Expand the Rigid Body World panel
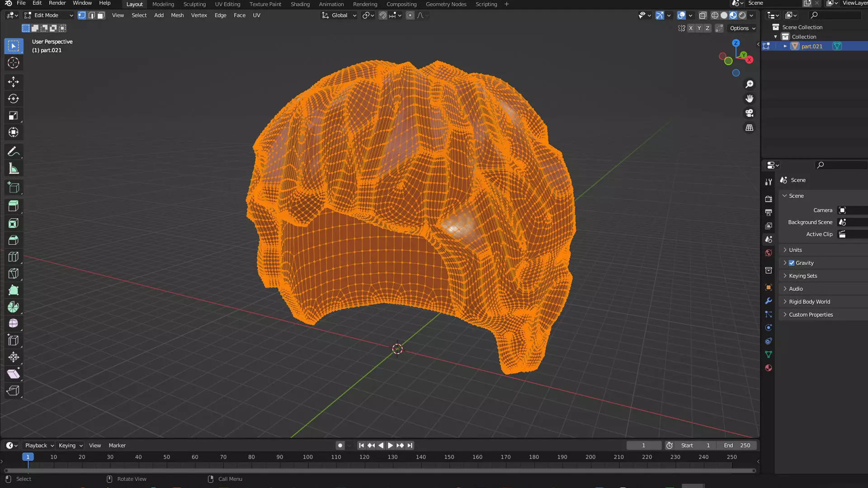The image size is (868, 488). click(809, 302)
